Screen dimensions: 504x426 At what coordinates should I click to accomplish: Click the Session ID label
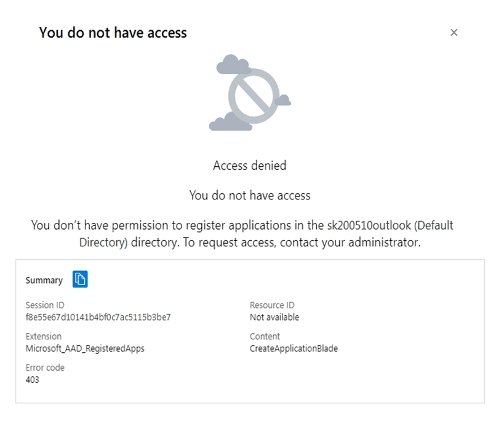45,305
